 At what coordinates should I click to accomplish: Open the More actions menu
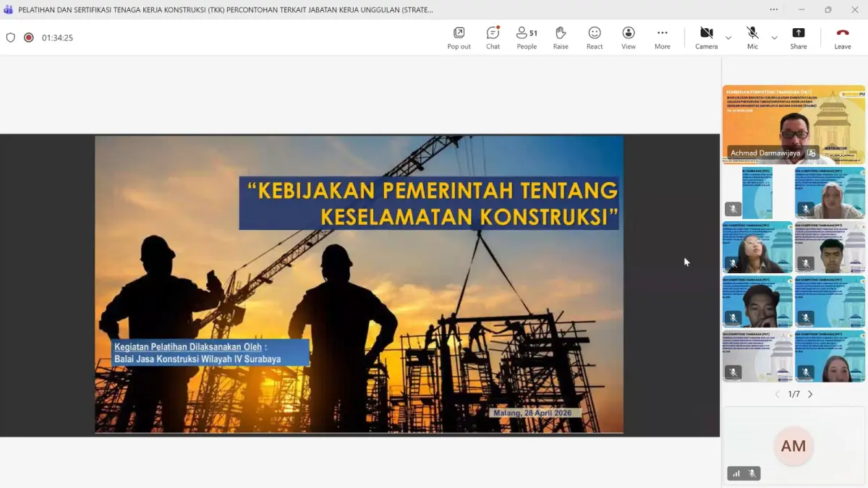coord(663,38)
